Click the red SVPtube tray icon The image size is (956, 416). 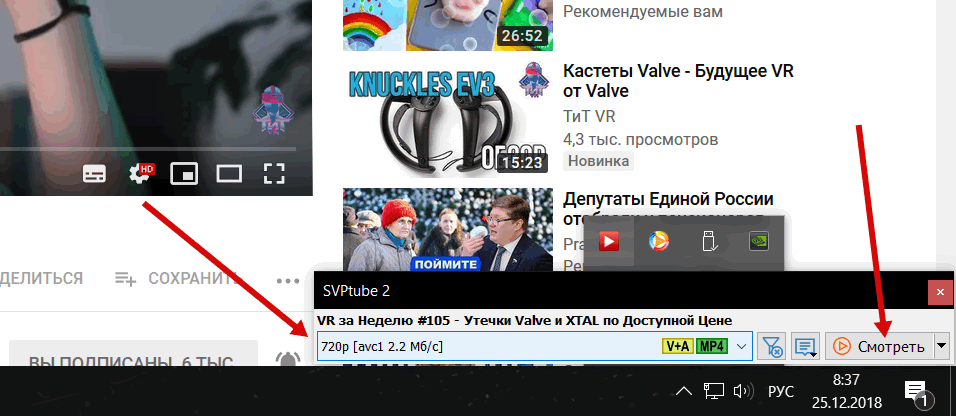point(608,242)
